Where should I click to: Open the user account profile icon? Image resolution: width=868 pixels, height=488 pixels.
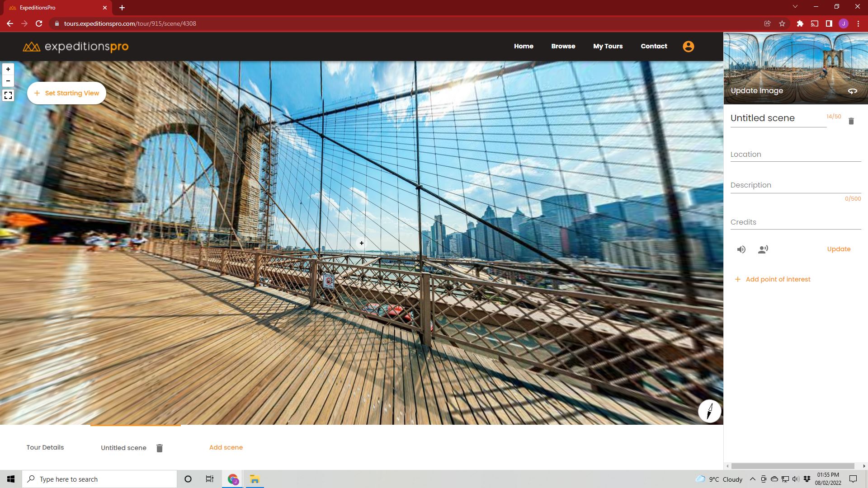pyautogui.click(x=688, y=47)
